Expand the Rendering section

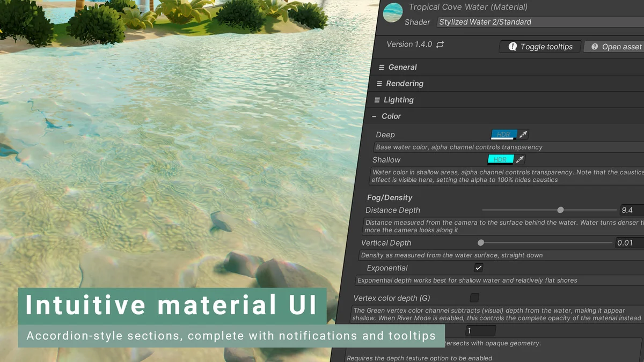coord(405,84)
